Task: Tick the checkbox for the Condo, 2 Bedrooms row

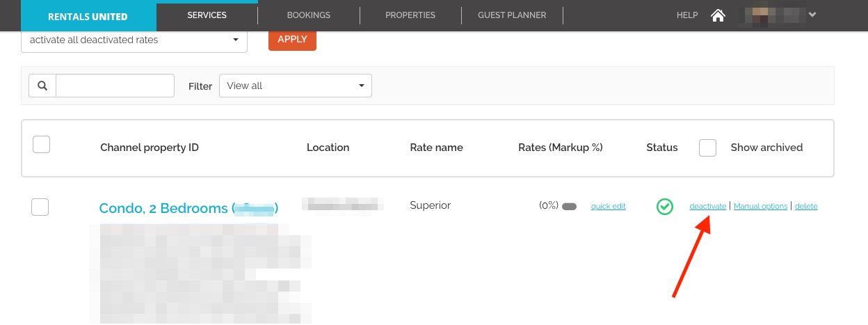Action: point(40,207)
